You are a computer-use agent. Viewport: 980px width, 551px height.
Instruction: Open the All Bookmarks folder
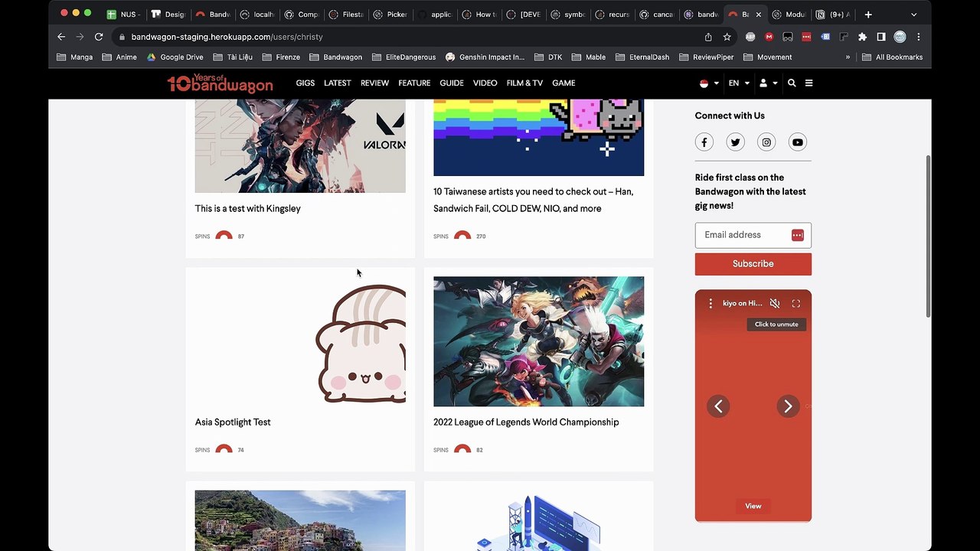click(892, 57)
